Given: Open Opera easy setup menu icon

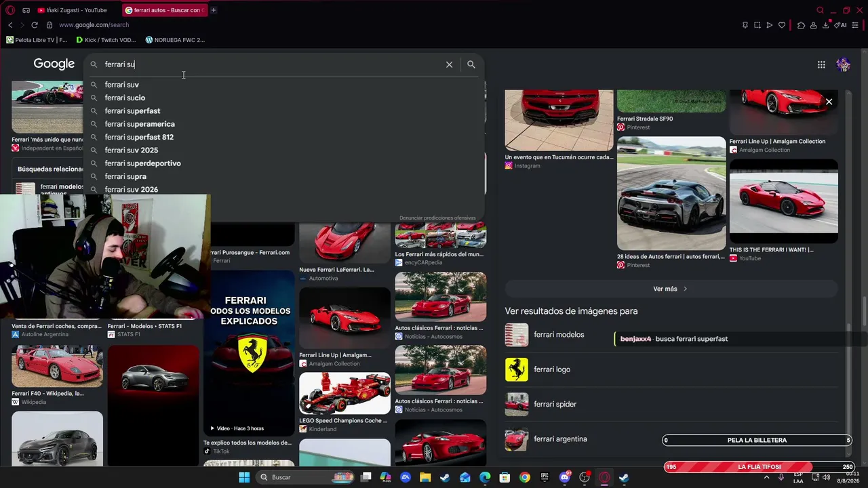Looking at the screenshot, I should (855, 25).
